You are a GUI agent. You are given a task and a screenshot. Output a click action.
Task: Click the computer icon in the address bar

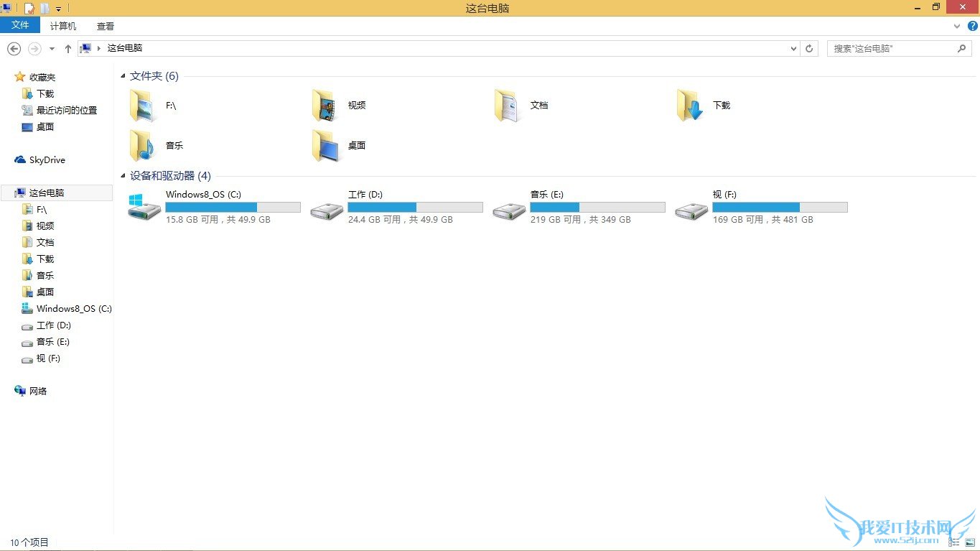[x=86, y=48]
